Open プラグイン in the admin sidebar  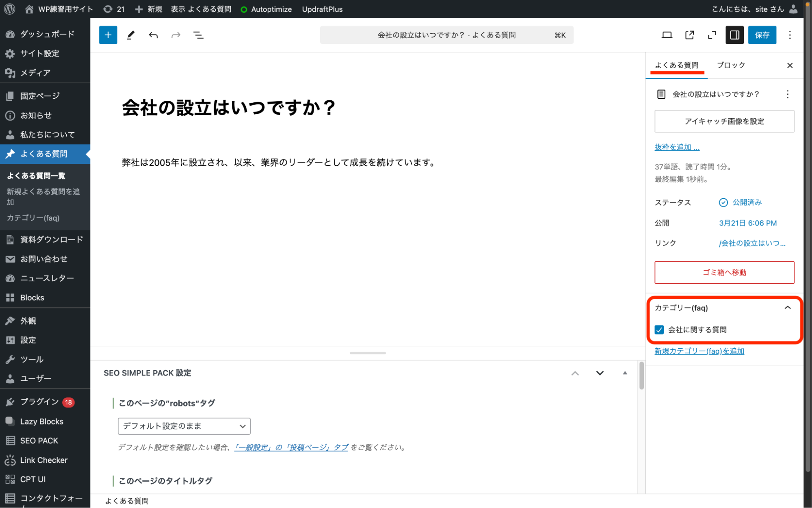coord(39,402)
